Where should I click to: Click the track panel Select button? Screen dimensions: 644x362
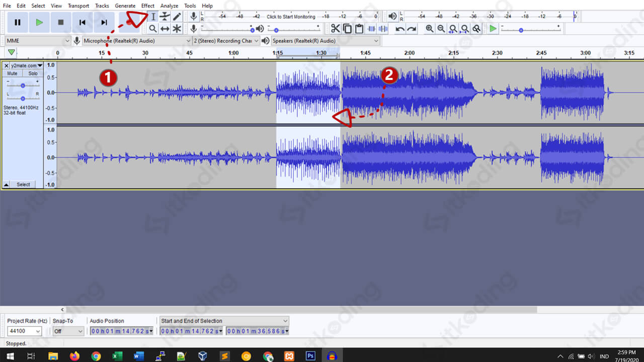click(23, 185)
